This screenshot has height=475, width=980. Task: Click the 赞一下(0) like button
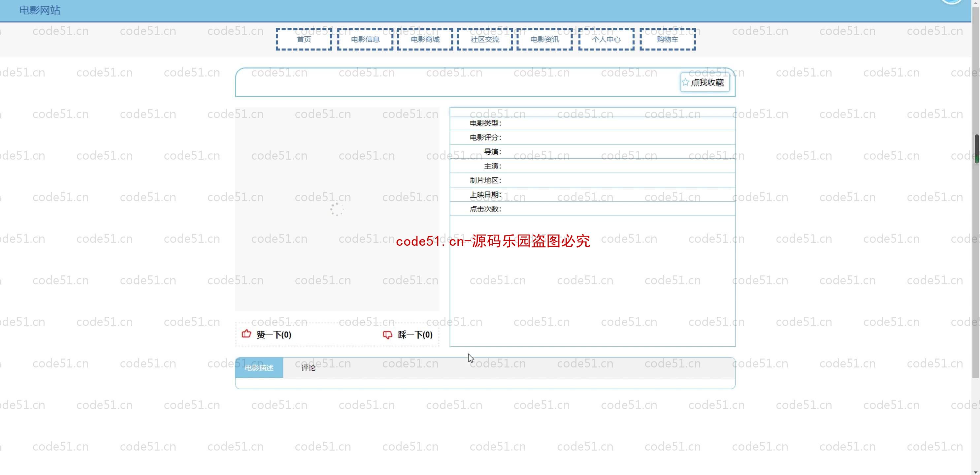(267, 335)
